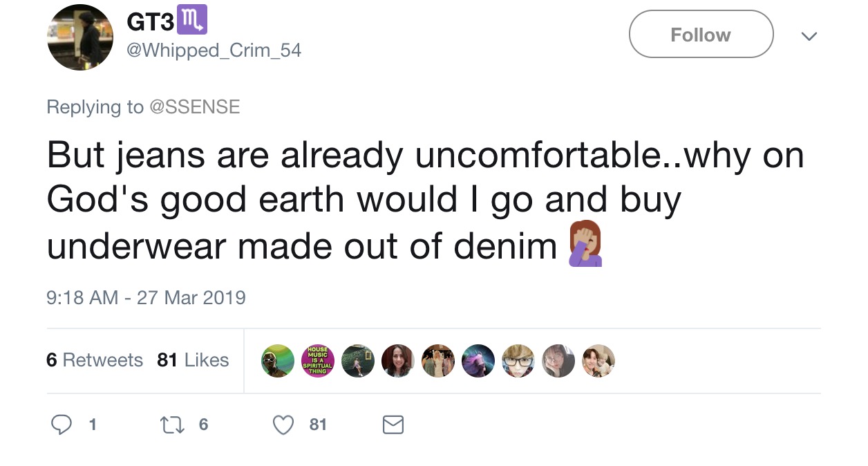View the 81 Likes list
This screenshot has width=868, height=466.
[x=193, y=360]
